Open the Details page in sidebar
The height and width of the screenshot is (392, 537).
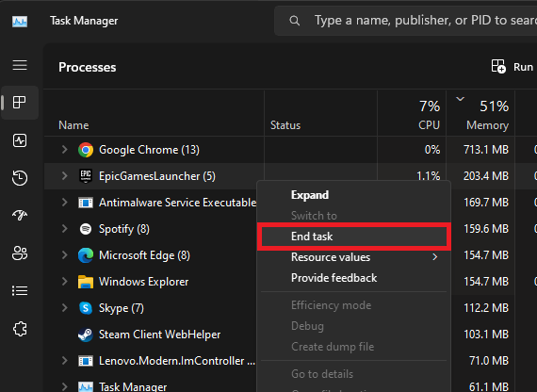click(x=20, y=291)
